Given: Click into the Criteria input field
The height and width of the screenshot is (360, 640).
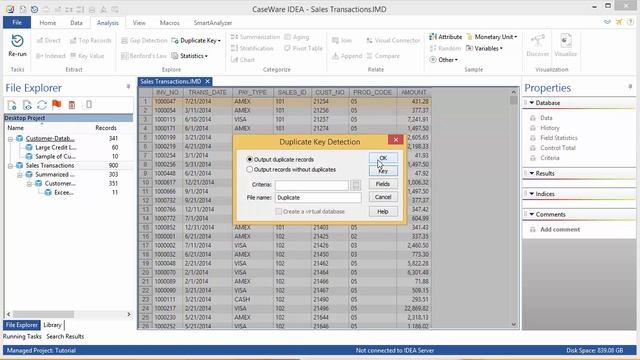Looking at the screenshot, I should point(312,185).
